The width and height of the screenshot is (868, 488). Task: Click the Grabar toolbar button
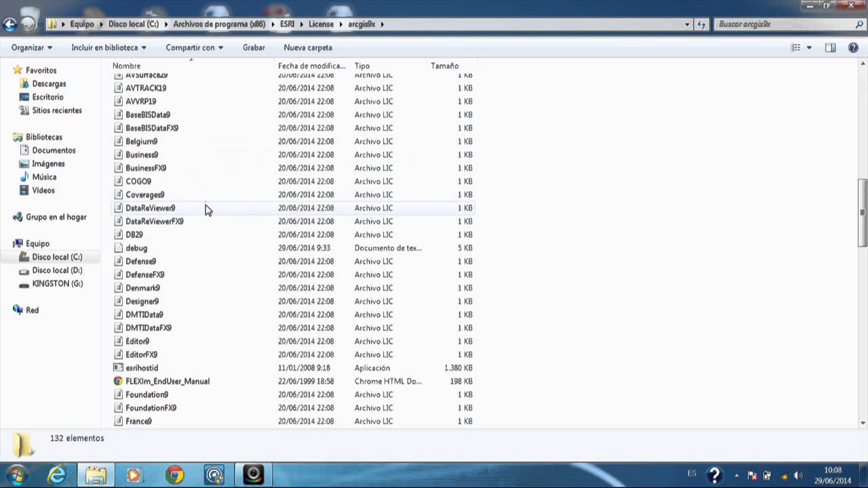pyautogui.click(x=254, y=47)
